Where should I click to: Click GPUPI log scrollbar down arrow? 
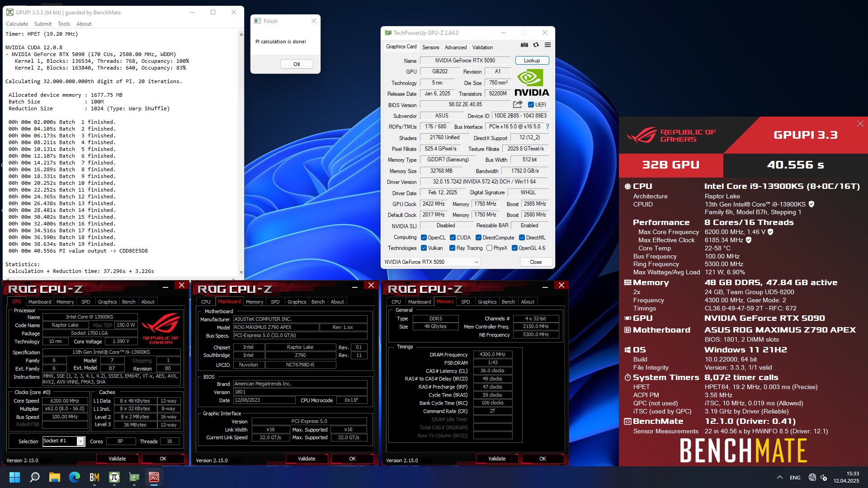coord(241,272)
